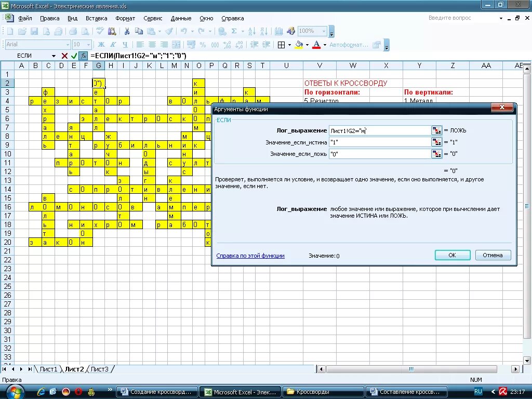Confirm formula entry with green checkmark
The width and height of the screenshot is (532, 399).
(74, 56)
